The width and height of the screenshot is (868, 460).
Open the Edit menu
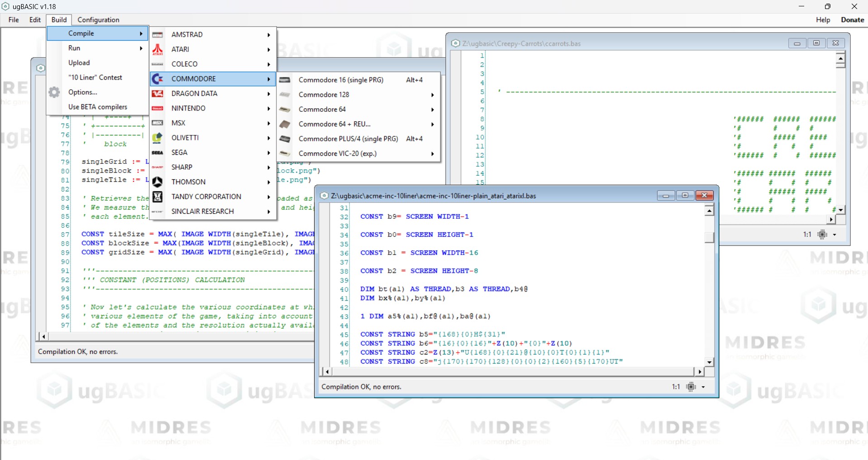(35, 20)
